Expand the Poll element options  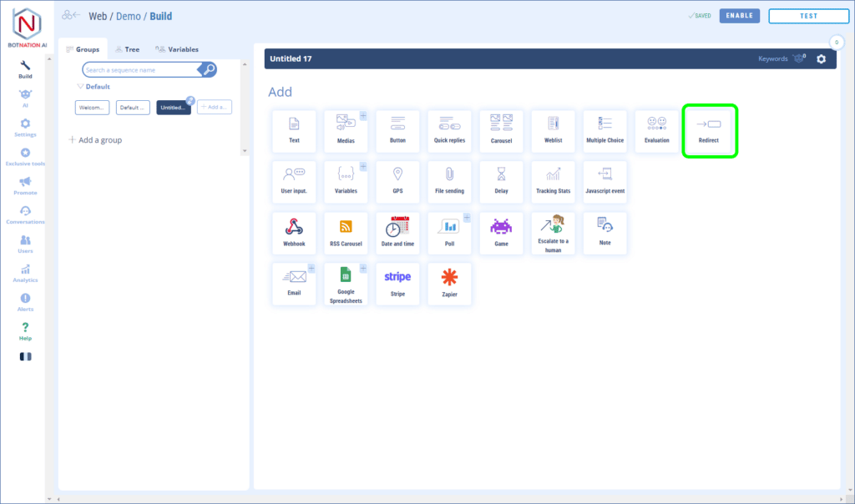pos(467,218)
